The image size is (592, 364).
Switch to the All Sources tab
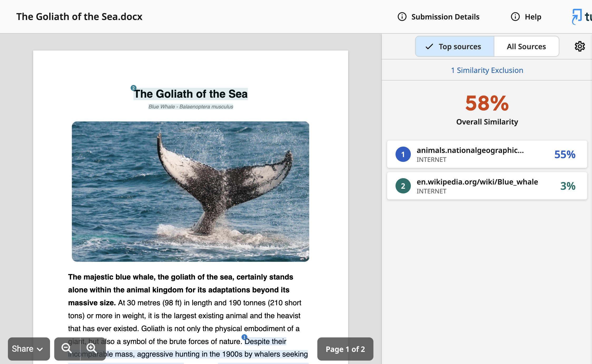(526, 46)
